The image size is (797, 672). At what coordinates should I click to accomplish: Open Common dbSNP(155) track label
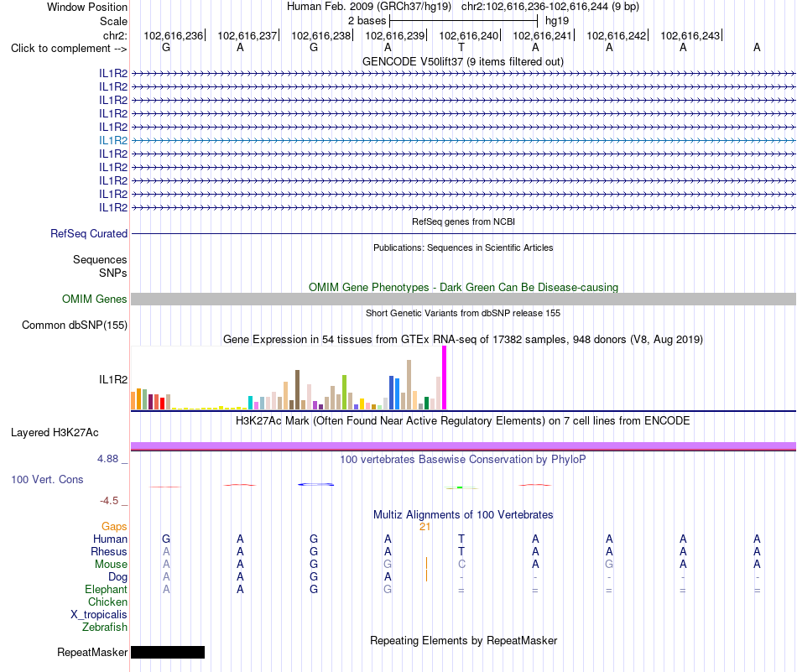click(75, 326)
